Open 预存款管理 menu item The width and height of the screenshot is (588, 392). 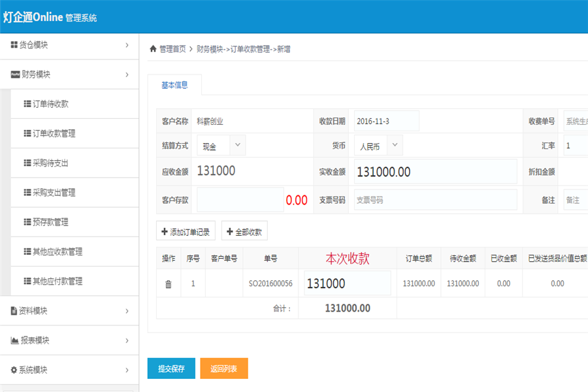(x=74, y=222)
